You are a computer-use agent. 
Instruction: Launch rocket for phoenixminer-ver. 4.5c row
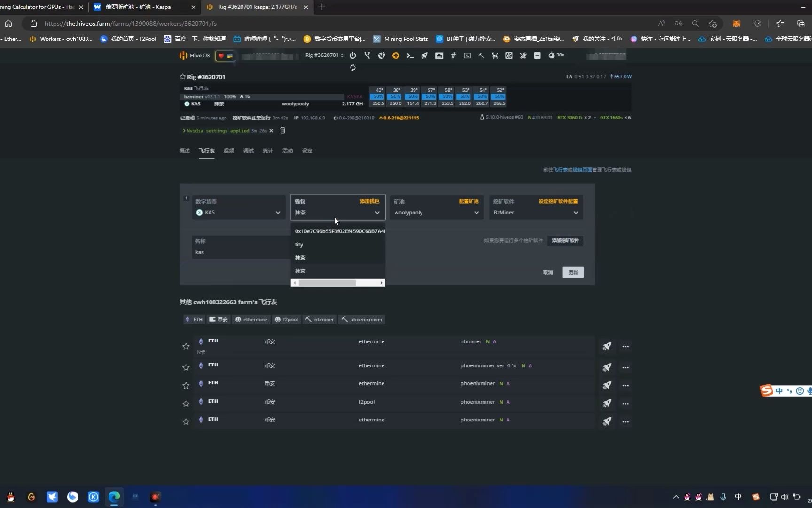point(607,367)
